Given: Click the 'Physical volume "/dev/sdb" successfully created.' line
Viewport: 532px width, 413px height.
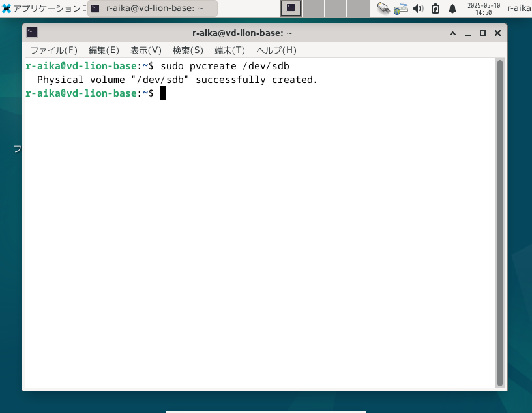Looking at the screenshot, I should 177,80.
